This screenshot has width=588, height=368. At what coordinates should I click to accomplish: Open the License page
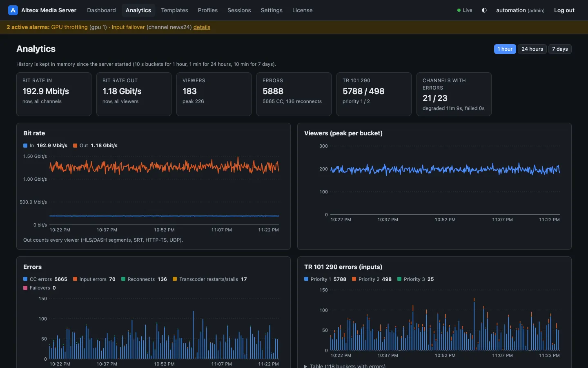click(303, 10)
